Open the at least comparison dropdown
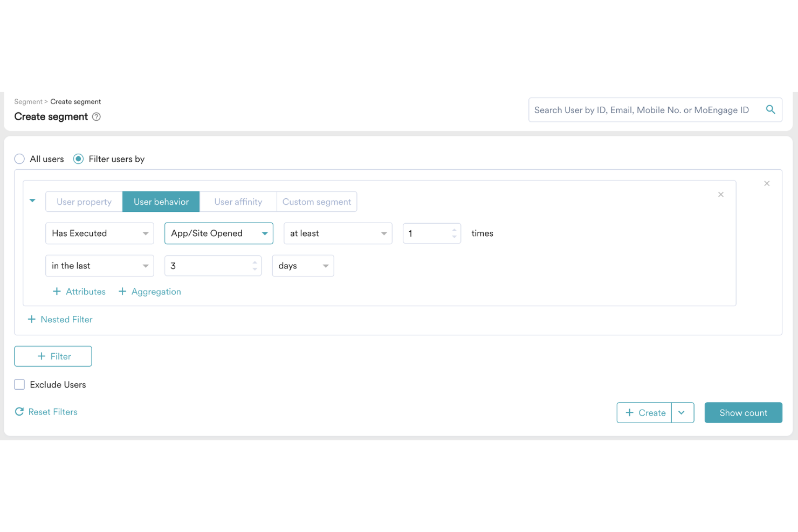 tap(338, 233)
